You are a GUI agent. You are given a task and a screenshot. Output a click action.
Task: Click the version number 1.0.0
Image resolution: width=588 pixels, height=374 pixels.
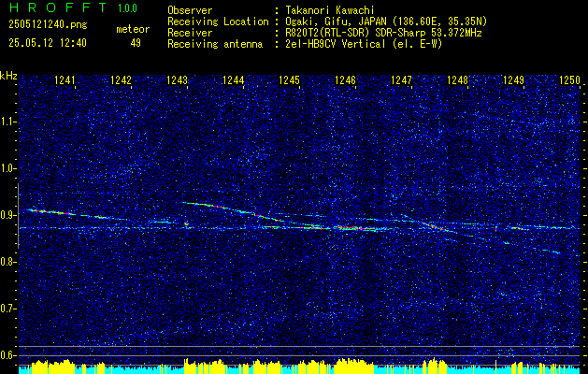(x=127, y=7)
